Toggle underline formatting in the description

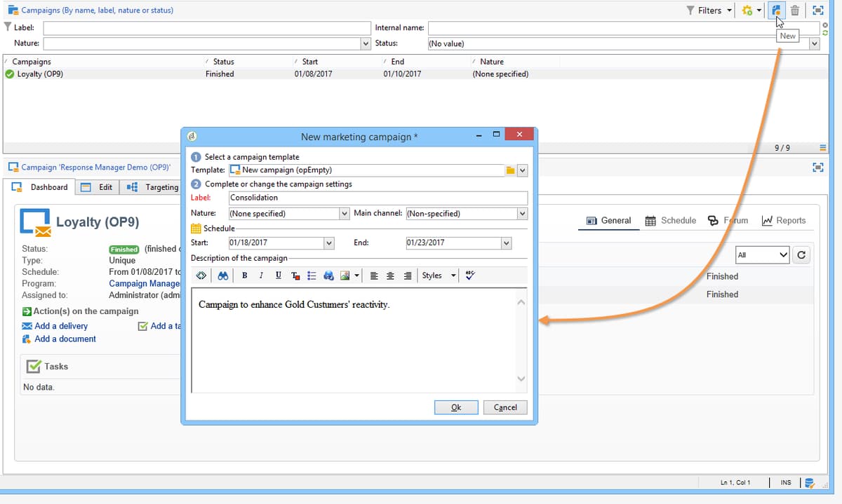click(x=278, y=275)
